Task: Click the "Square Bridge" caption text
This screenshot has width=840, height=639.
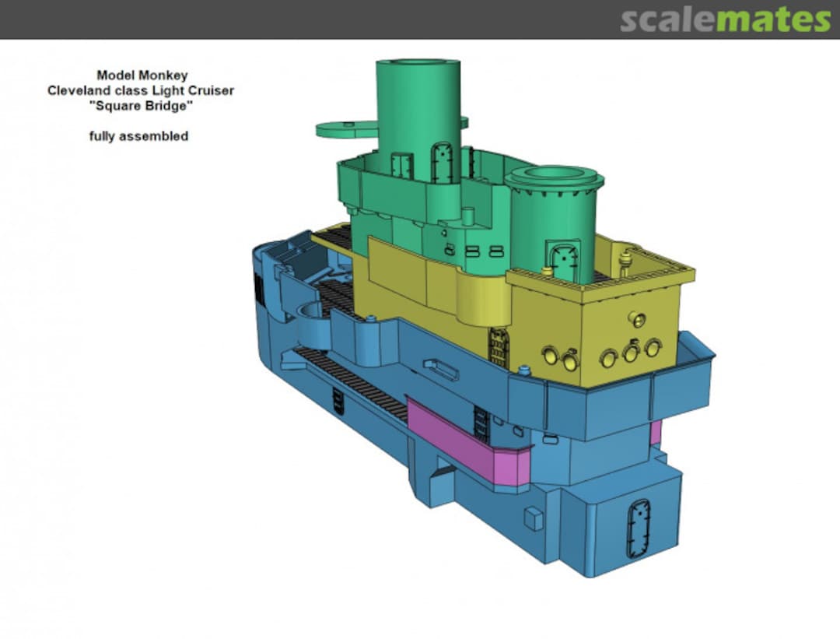Action: 141,105
